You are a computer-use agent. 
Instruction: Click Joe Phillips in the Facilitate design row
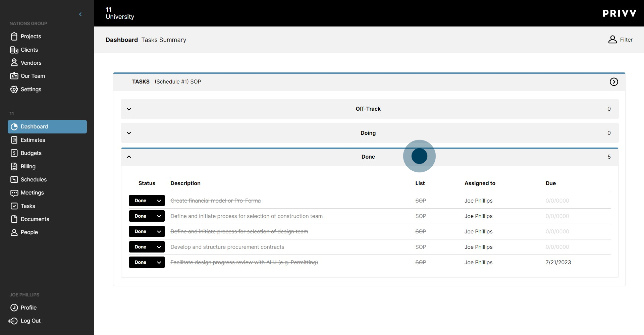(479, 262)
